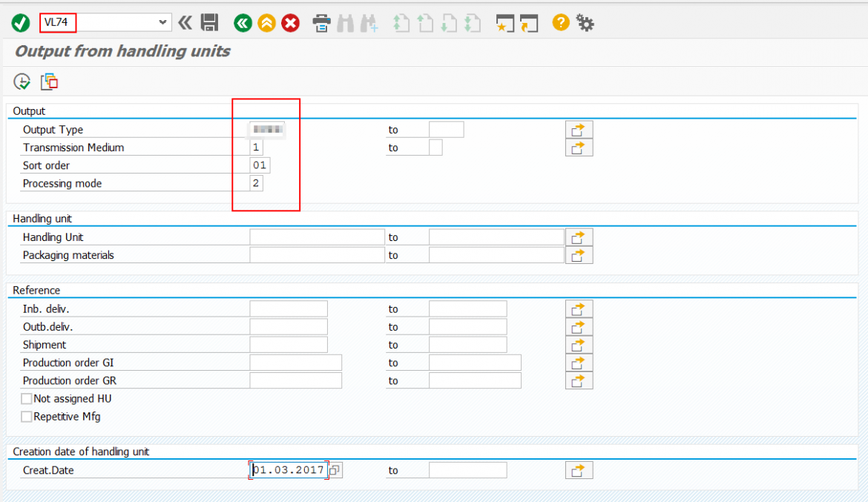
Task: Click the Save diskette icon
Action: [x=209, y=23]
